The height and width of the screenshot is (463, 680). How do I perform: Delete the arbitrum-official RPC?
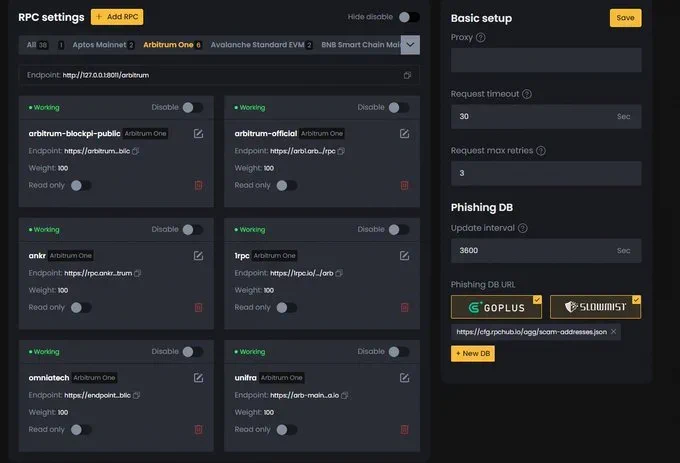[404, 186]
